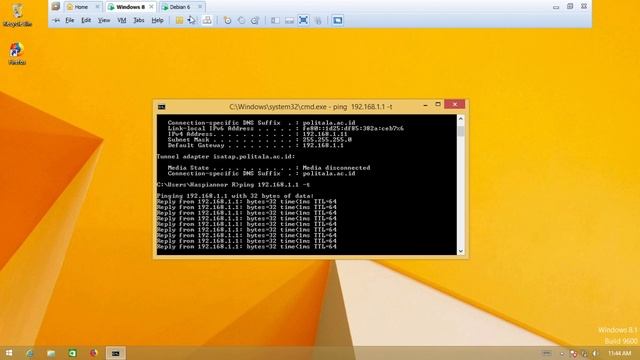
Task: Open the View menu
Action: click(x=104, y=20)
